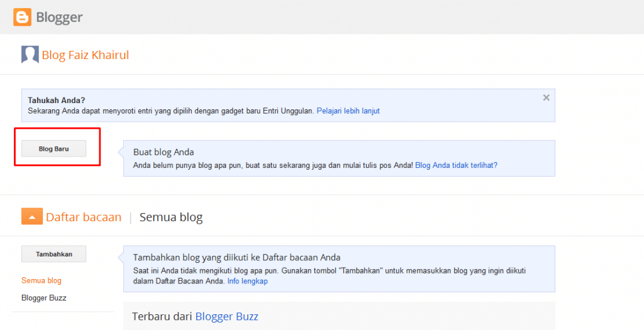This screenshot has height=330, width=644.
Task: Open the Blog Faiz Khairul title link
Action: coord(86,55)
